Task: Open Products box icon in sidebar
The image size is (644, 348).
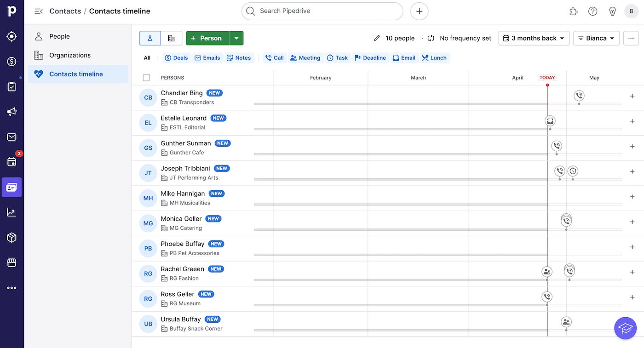Action: click(12, 237)
